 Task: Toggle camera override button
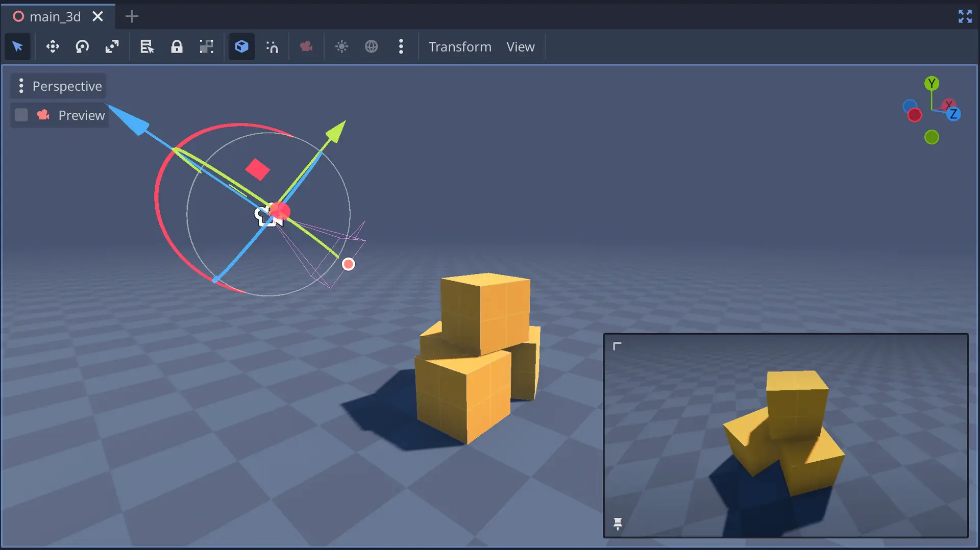pos(306,46)
